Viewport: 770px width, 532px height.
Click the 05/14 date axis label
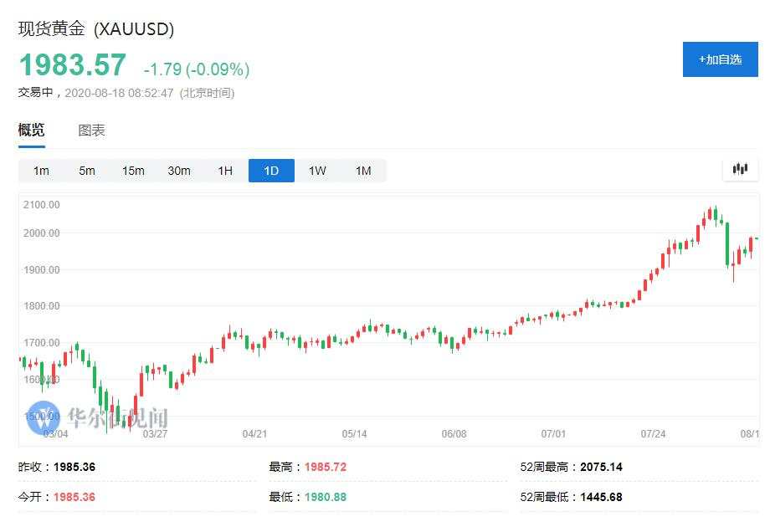click(x=354, y=434)
